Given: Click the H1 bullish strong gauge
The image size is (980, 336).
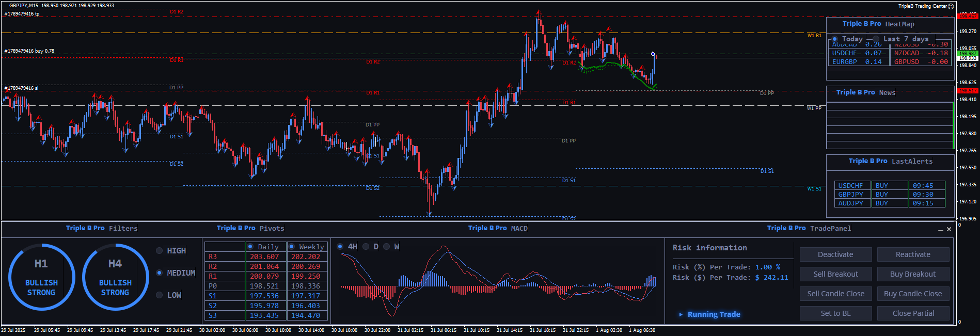Looking at the screenshot, I should pyautogui.click(x=41, y=277).
